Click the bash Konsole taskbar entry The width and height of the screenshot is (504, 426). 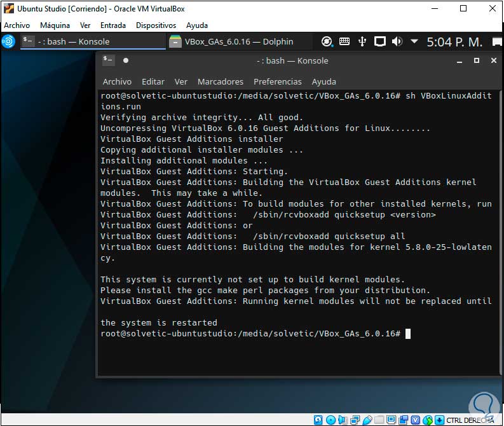93,41
